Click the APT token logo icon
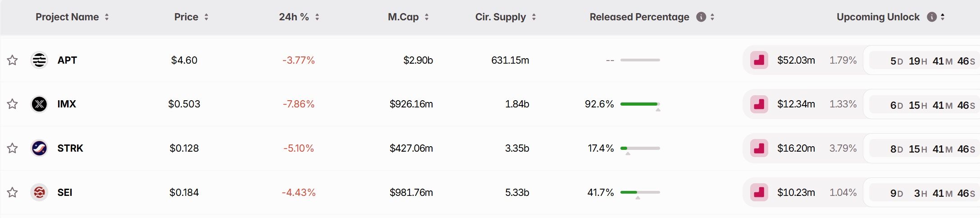980x218 pixels. point(39,60)
